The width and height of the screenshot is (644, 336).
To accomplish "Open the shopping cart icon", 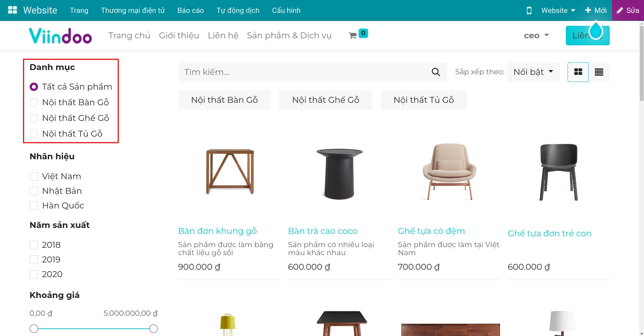I will point(353,36).
